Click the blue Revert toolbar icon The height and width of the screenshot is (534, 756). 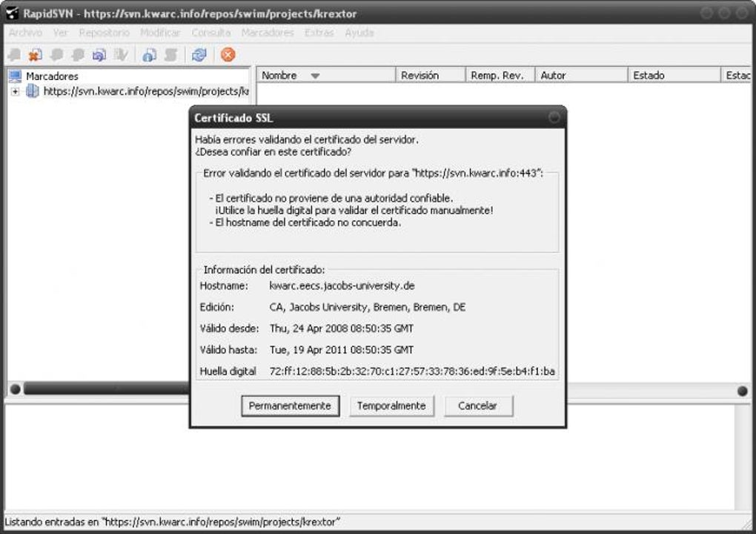(x=99, y=54)
